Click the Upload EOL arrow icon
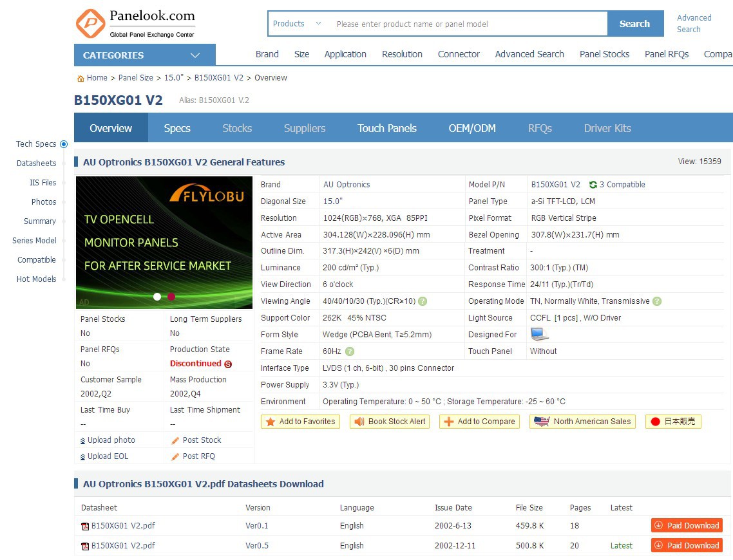The height and width of the screenshot is (560, 733). pyautogui.click(x=82, y=457)
